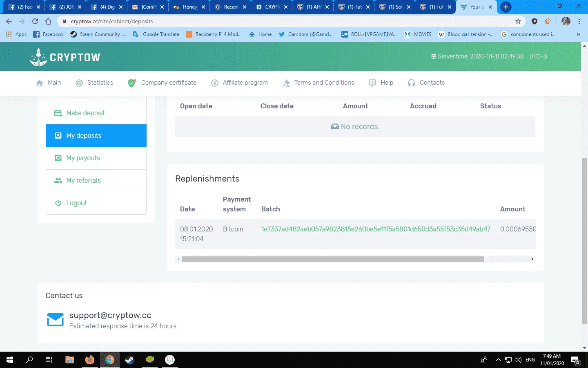The width and height of the screenshot is (588, 368).
Task: Click the 0.0006955 amount cell
Action: 518,229
